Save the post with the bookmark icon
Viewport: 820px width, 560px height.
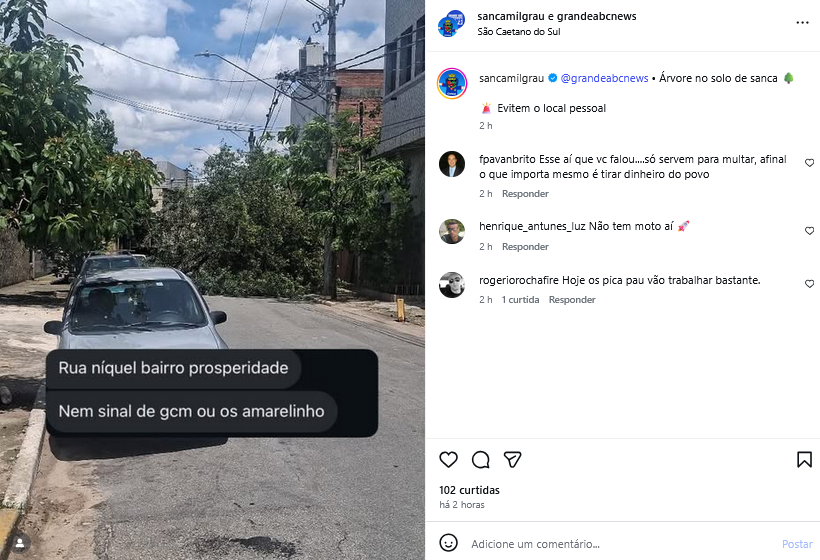pyautogui.click(x=804, y=460)
